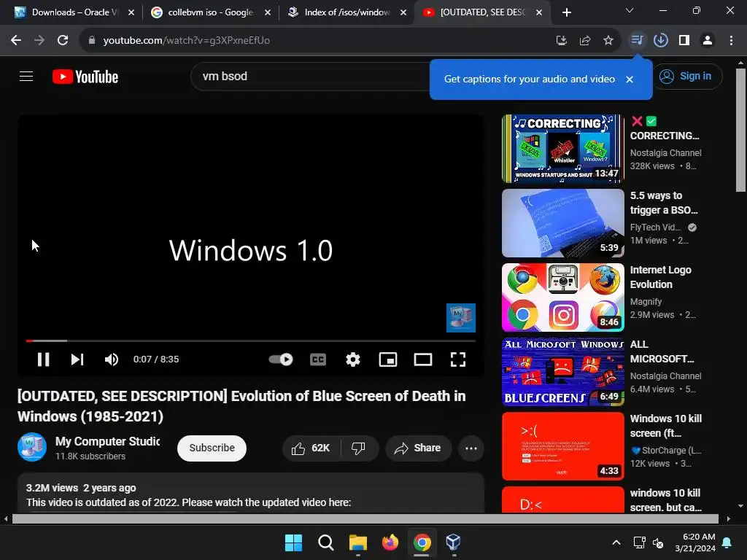Go to YouTube home via logo

[85, 77]
